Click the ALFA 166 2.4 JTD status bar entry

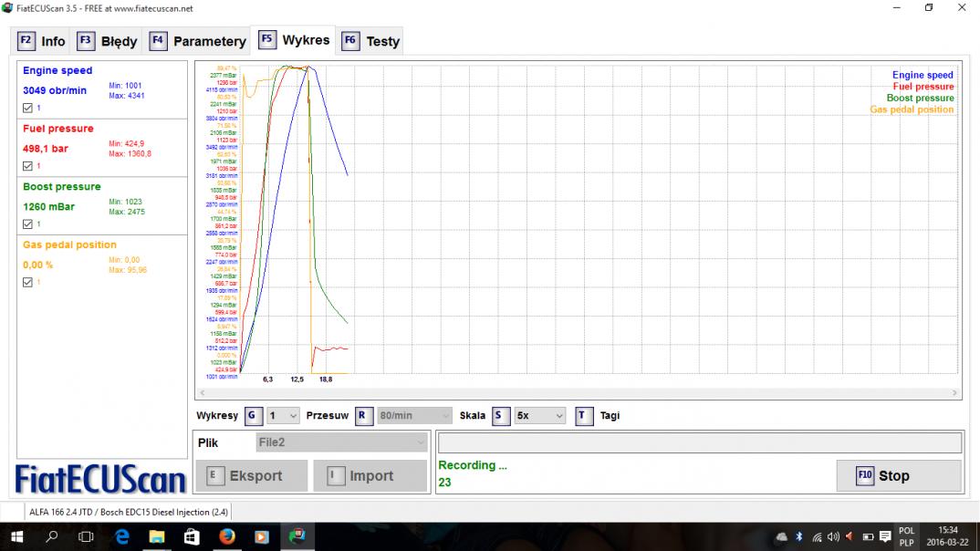(x=128, y=512)
